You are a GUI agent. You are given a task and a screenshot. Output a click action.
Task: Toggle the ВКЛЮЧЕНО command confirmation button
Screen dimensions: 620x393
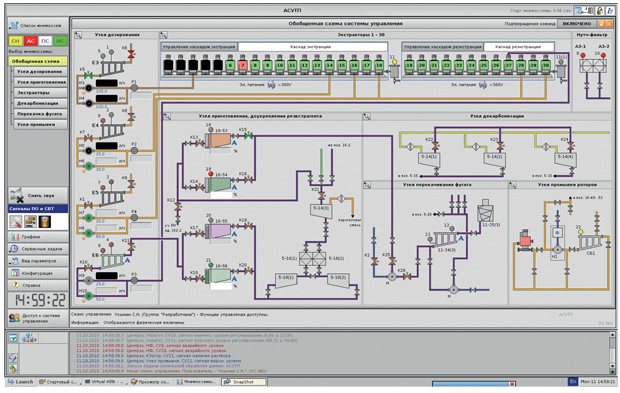[x=577, y=24]
